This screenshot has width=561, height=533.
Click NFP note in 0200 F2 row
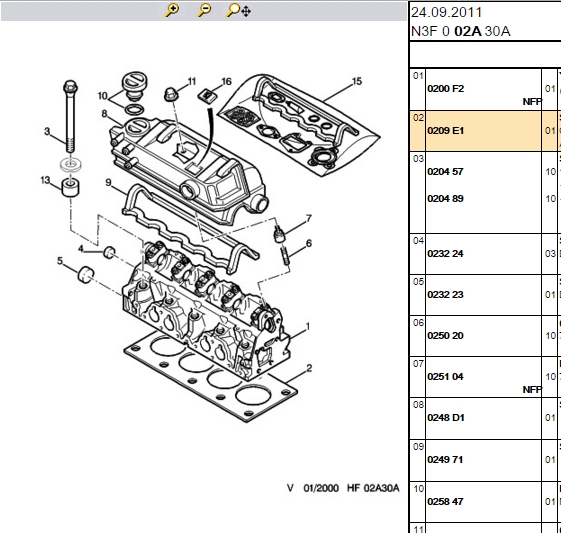532,102
